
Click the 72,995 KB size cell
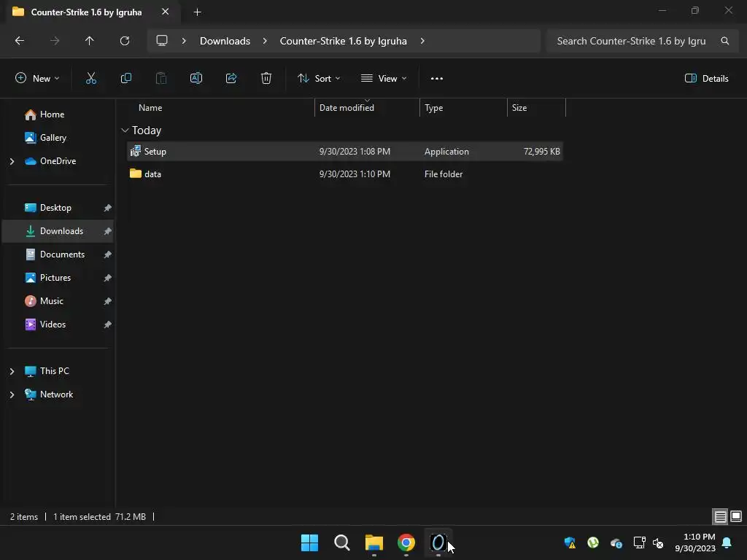click(x=542, y=152)
